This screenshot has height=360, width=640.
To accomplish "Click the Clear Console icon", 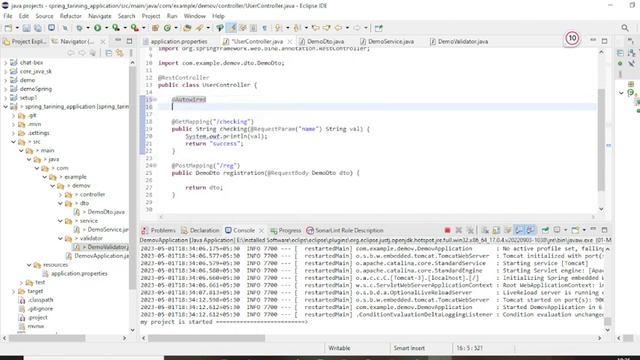I will click(x=485, y=230).
